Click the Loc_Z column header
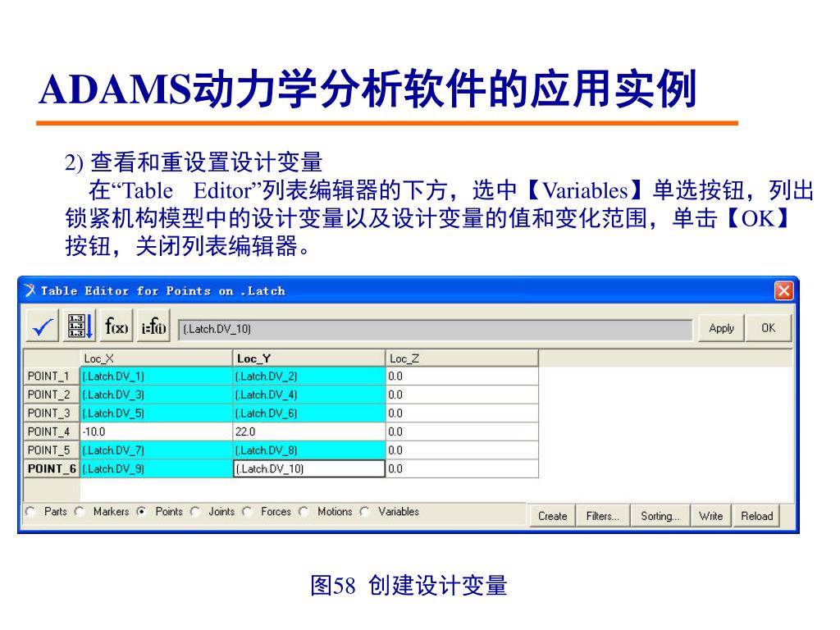The width and height of the screenshot is (840, 630). tap(462, 358)
